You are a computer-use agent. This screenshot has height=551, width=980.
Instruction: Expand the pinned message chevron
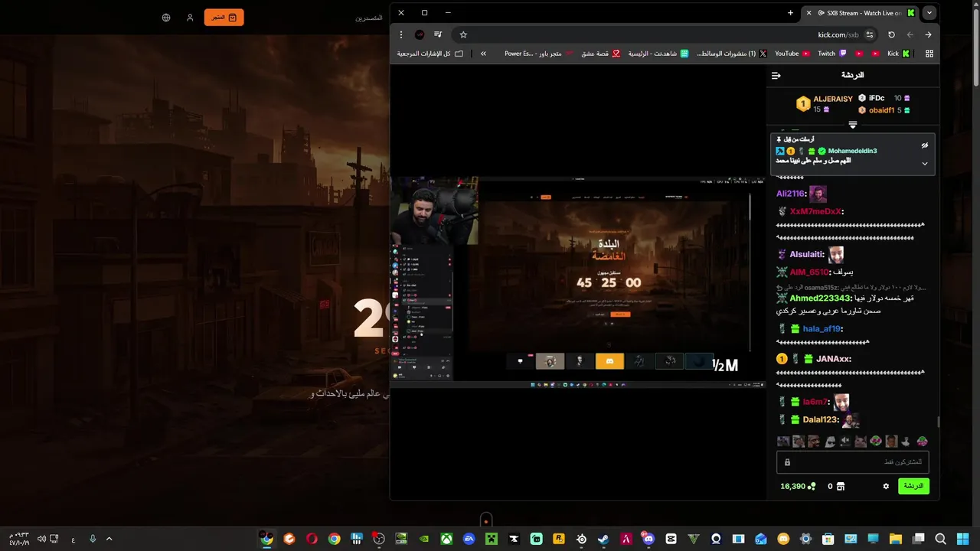tap(924, 163)
